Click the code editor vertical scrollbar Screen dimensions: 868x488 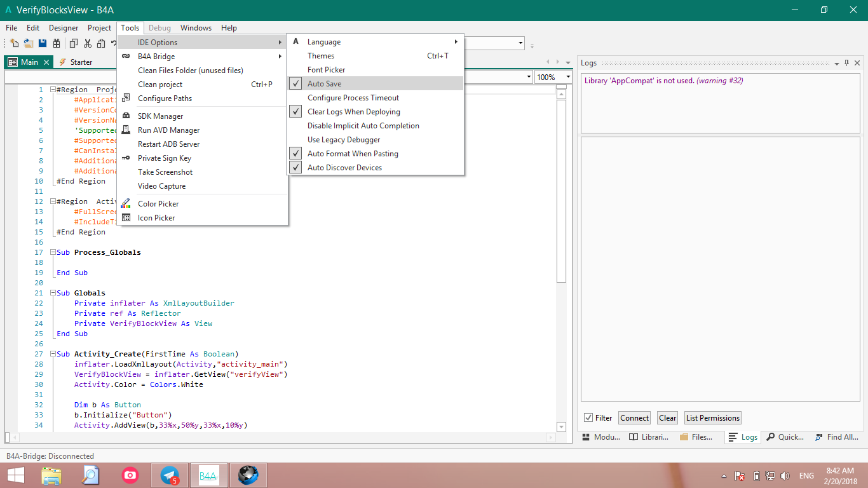pyautogui.click(x=561, y=191)
